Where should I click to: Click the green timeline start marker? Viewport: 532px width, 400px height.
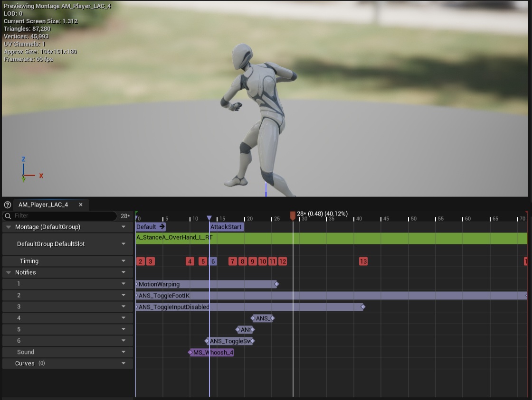pyautogui.click(x=137, y=214)
